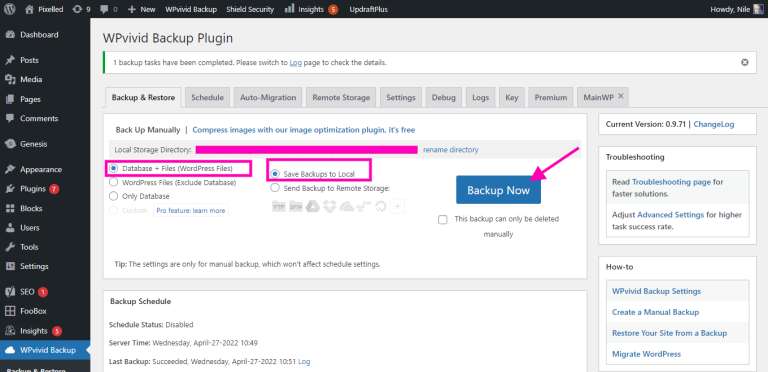Click the Backup Now button
768x372 pixels.
pos(498,190)
